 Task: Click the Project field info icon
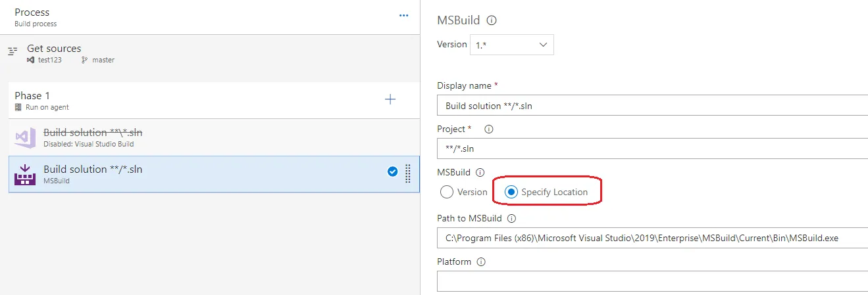coord(488,129)
